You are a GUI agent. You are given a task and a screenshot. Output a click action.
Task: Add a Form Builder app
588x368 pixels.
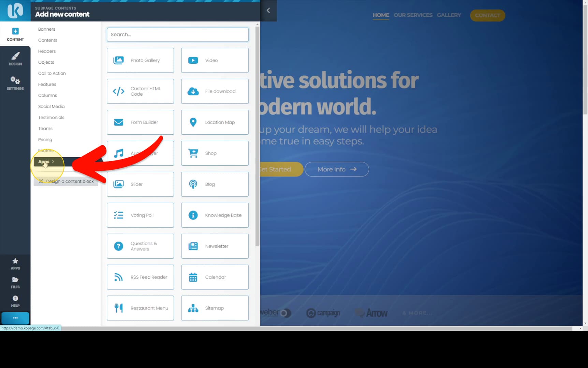pyautogui.click(x=140, y=122)
